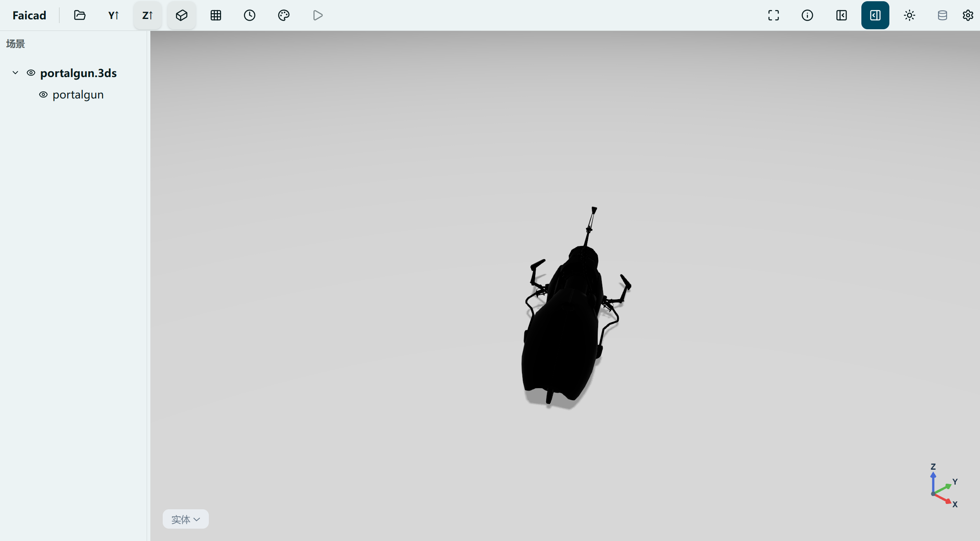Image resolution: width=980 pixels, height=541 pixels.
Task: Select the portalgun.3ds tree item
Action: (x=78, y=73)
